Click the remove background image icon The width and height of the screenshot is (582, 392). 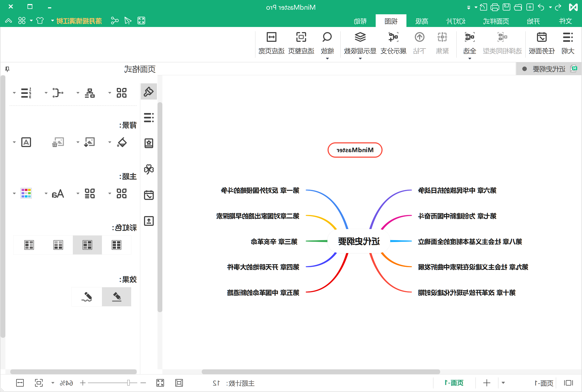pos(58,142)
